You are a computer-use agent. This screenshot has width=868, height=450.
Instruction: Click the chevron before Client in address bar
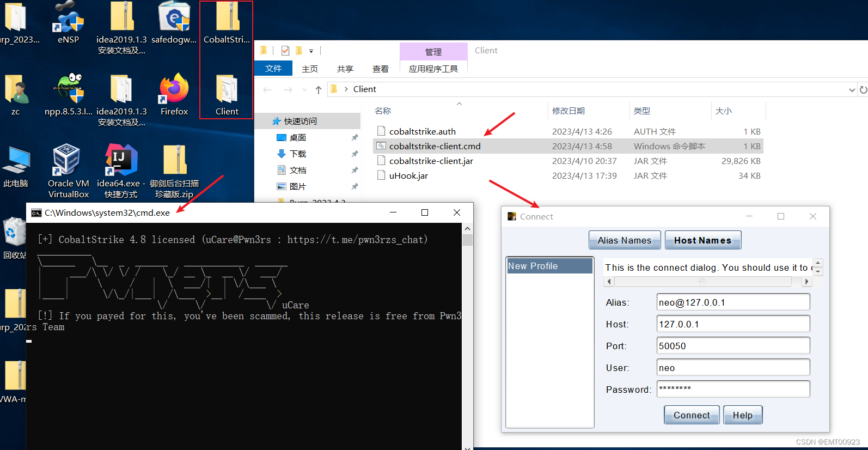pos(346,89)
